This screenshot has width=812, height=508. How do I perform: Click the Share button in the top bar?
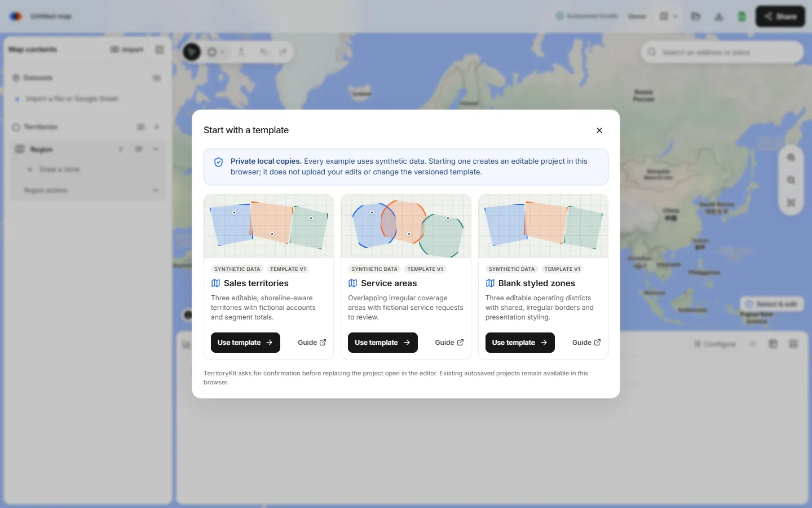(x=780, y=16)
